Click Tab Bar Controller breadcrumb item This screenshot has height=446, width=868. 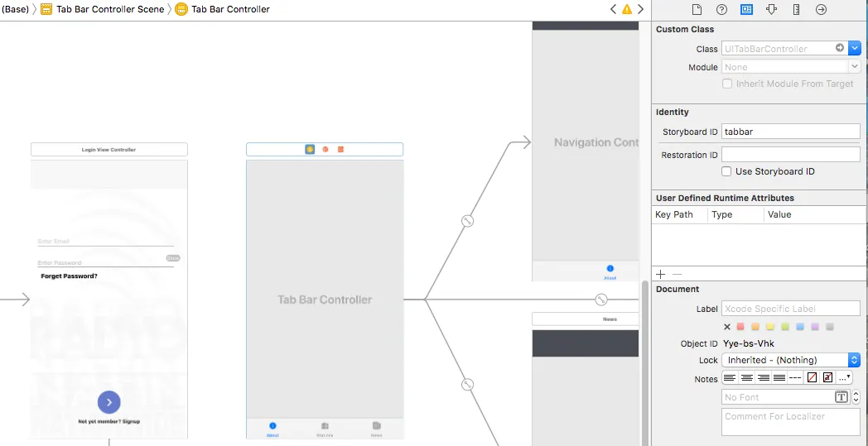click(x=223, y=9)
